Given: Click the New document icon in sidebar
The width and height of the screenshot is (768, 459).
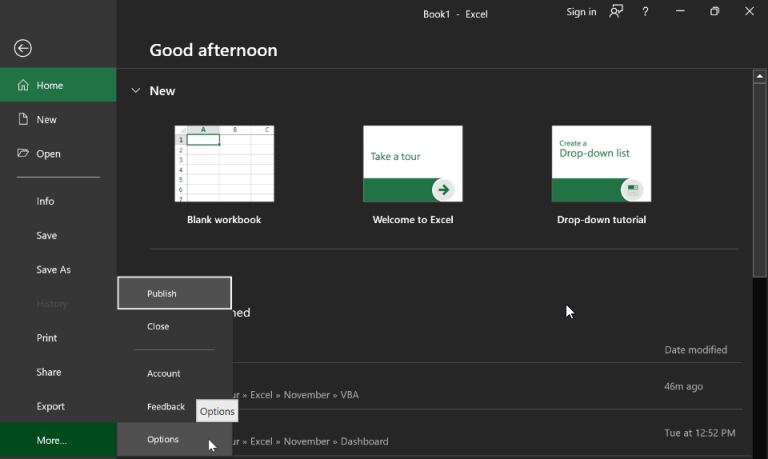Looking at the screenshot, I should pyautogui.click(x=23, y=120).
